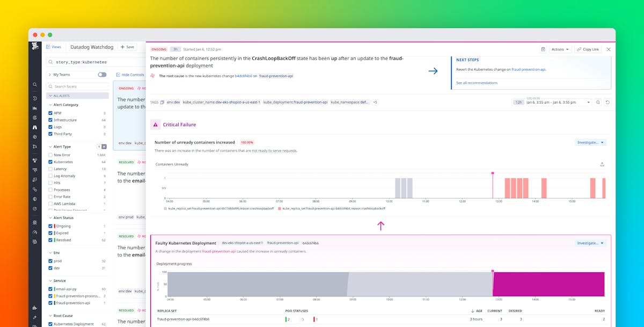Click the download icon above the Containers Unready chart

click(602, 164)
